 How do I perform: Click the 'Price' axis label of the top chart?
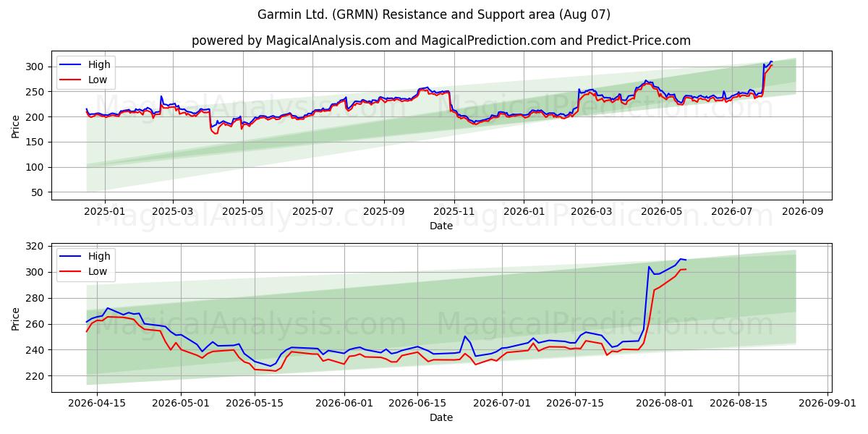16,127
